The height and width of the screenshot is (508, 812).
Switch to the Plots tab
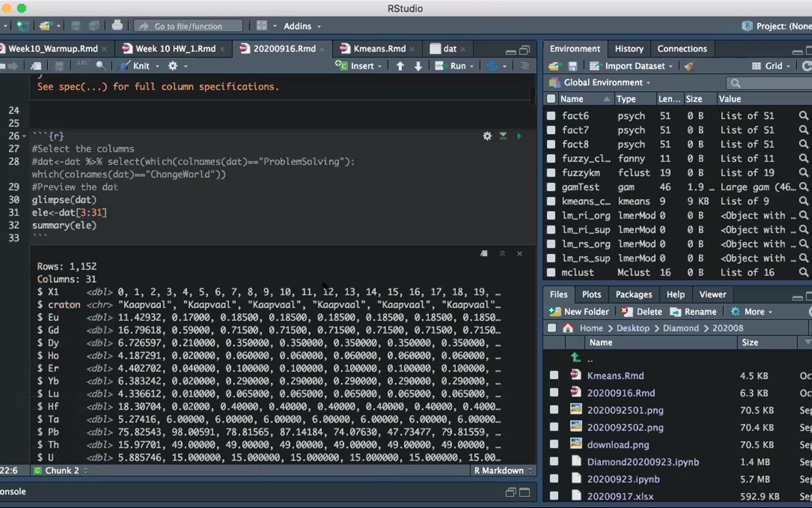591,294
